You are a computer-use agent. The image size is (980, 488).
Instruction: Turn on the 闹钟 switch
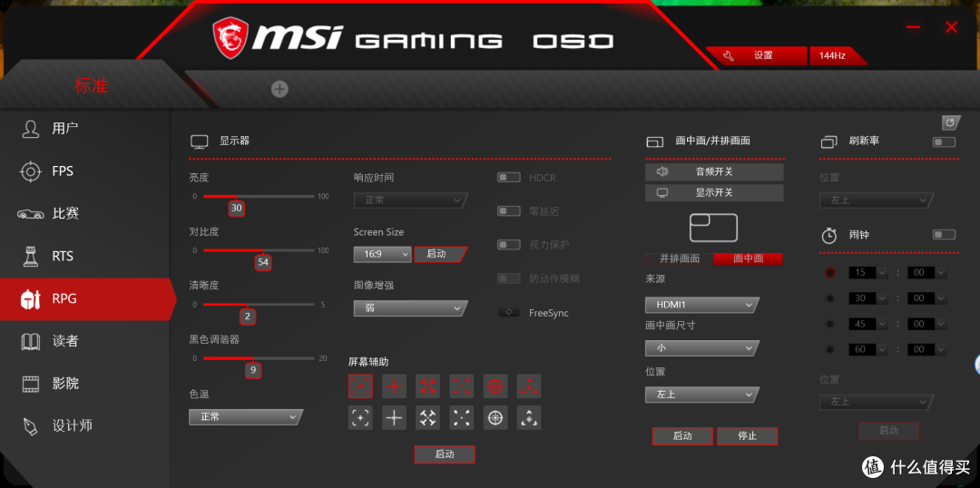coord(944,235)
